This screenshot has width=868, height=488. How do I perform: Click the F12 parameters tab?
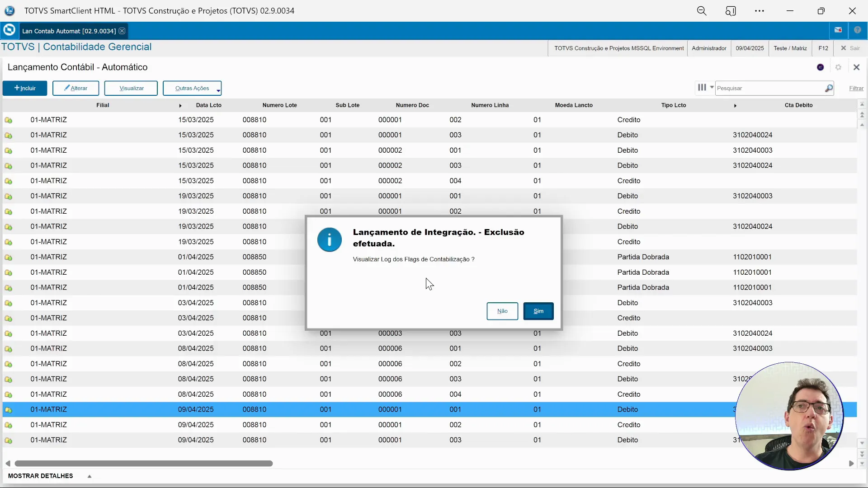(x=823, y=48)
